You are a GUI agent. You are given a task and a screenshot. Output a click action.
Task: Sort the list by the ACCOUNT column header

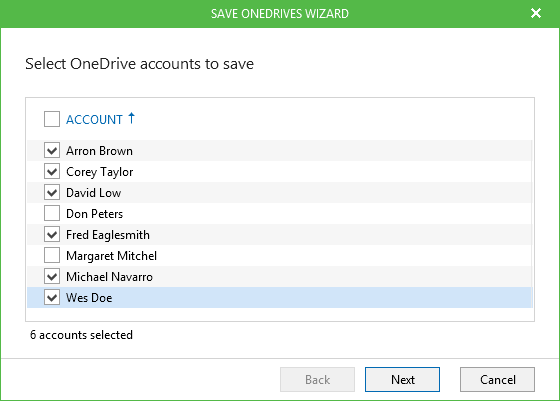(x=94, y=119)
